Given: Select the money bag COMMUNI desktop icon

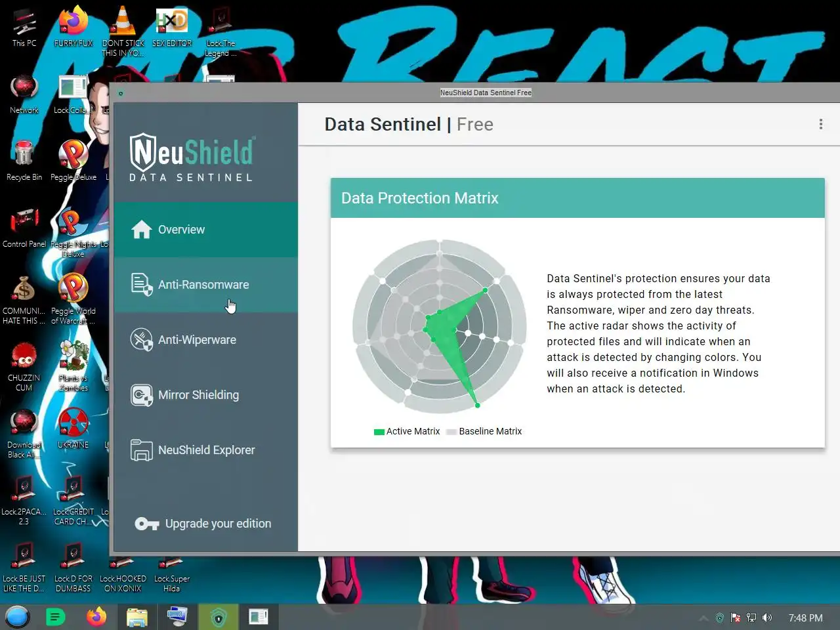Looking at the screenshot, I should (24, 299).
